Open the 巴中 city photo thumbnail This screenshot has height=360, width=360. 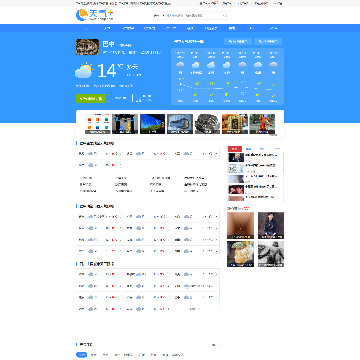pyautogui.click(x=87, y=47)
